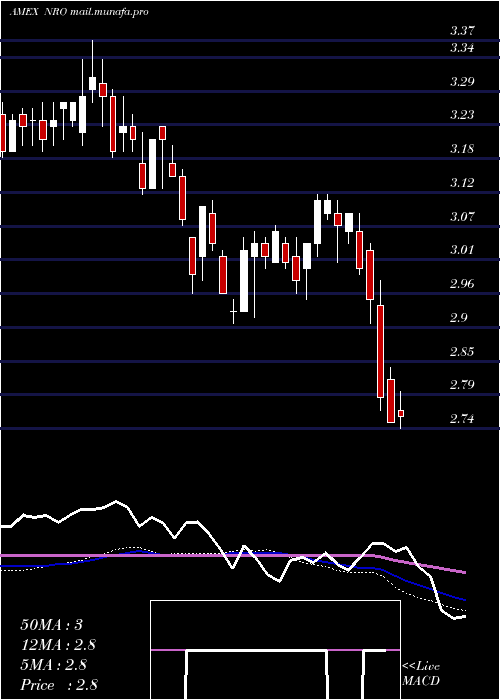
Task: Click the 2.9 price axis label
Action: (x=459, y=317)
